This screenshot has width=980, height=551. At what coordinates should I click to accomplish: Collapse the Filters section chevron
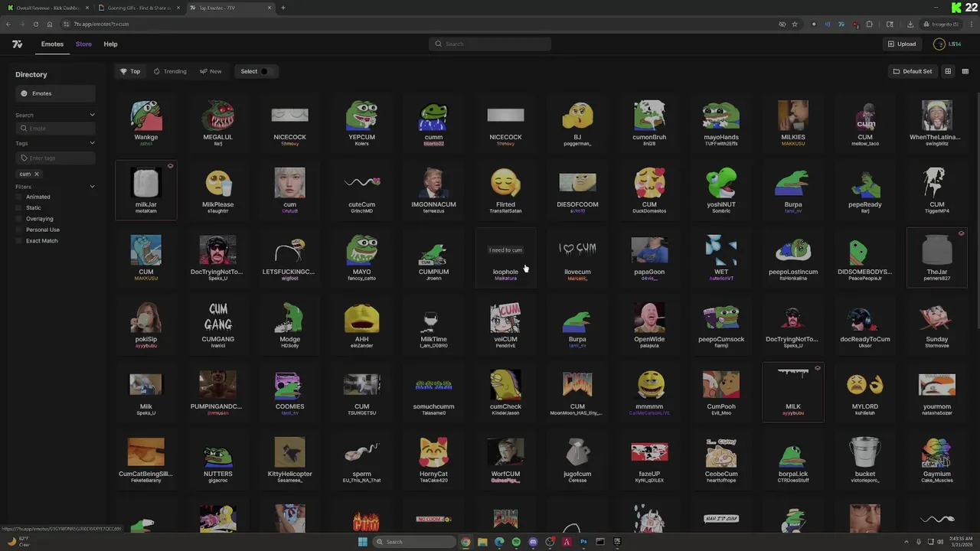[92, 187]
